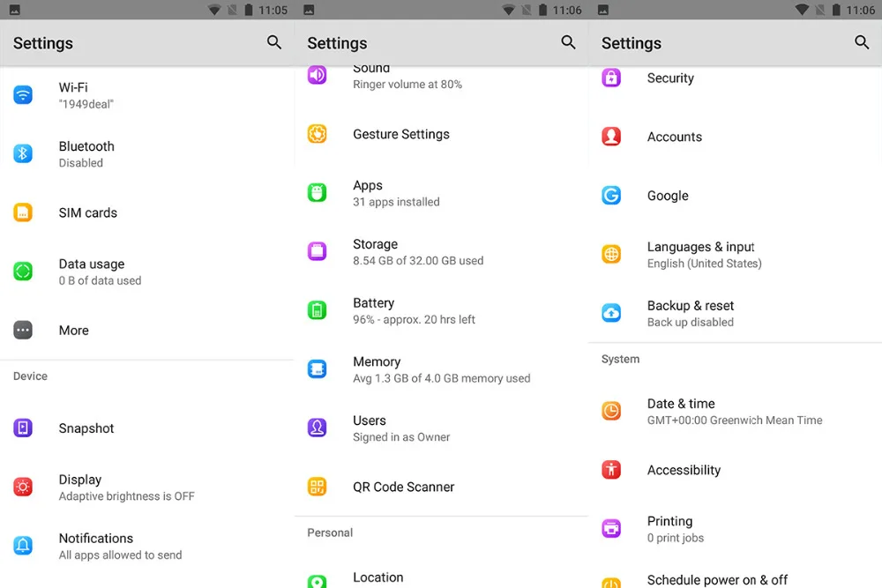Click the "Device" section header
882x588 pixels.
click(x=30, y=376)
